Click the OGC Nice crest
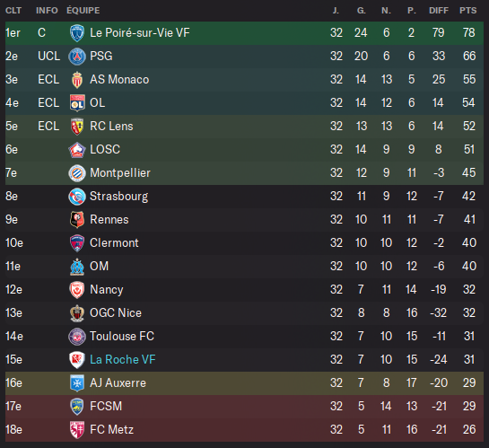 (x=77, y=313)
